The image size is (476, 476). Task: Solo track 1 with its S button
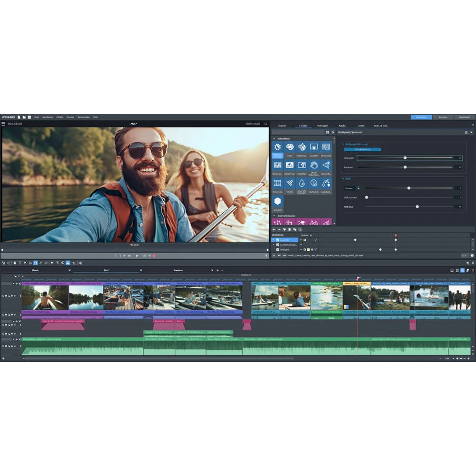(3, 296)
